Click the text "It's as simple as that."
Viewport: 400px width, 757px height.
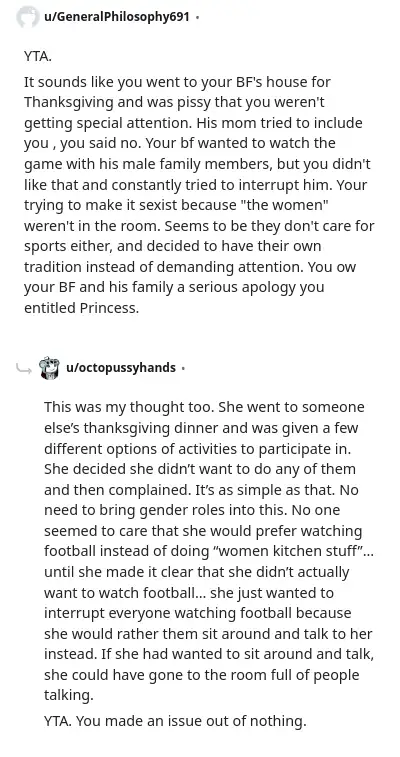click(x=264, y=490)
